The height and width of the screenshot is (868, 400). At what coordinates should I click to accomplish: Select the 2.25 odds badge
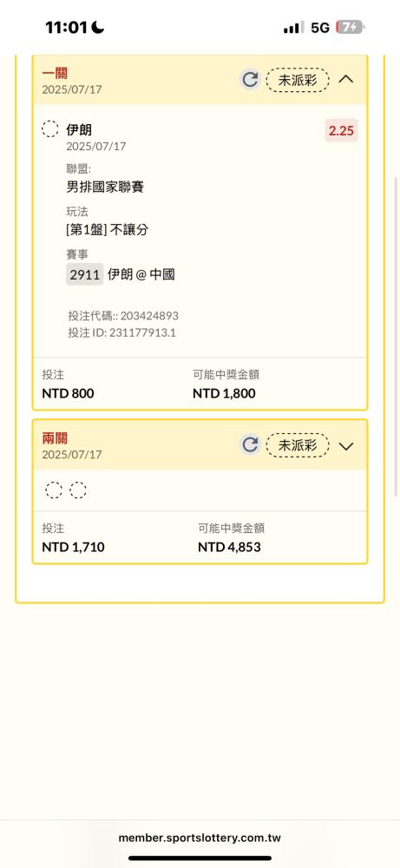pos(341,131)
